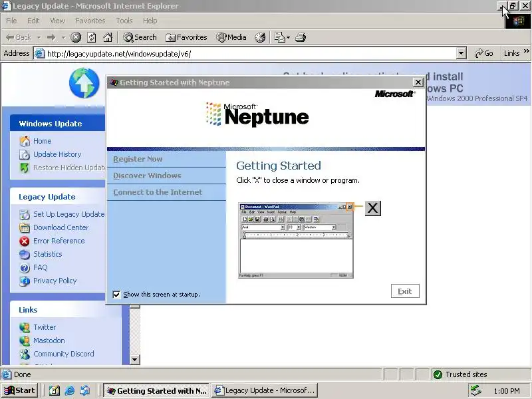
Task: Click the Download Center icon
Action: pos(25,227)
